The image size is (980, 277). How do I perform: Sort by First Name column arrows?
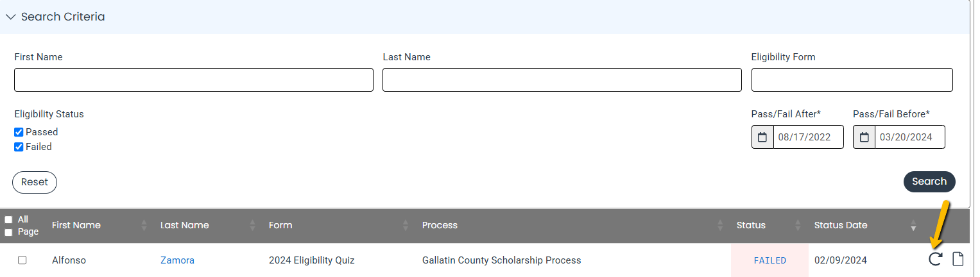(144, 225)
